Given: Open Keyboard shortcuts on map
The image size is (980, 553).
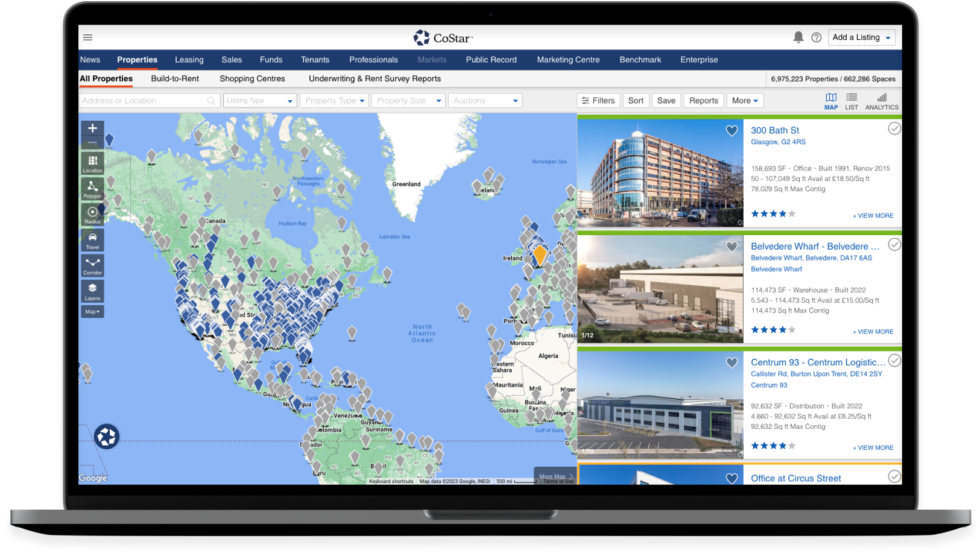Looking at the screenshot, I should [391, 481].
